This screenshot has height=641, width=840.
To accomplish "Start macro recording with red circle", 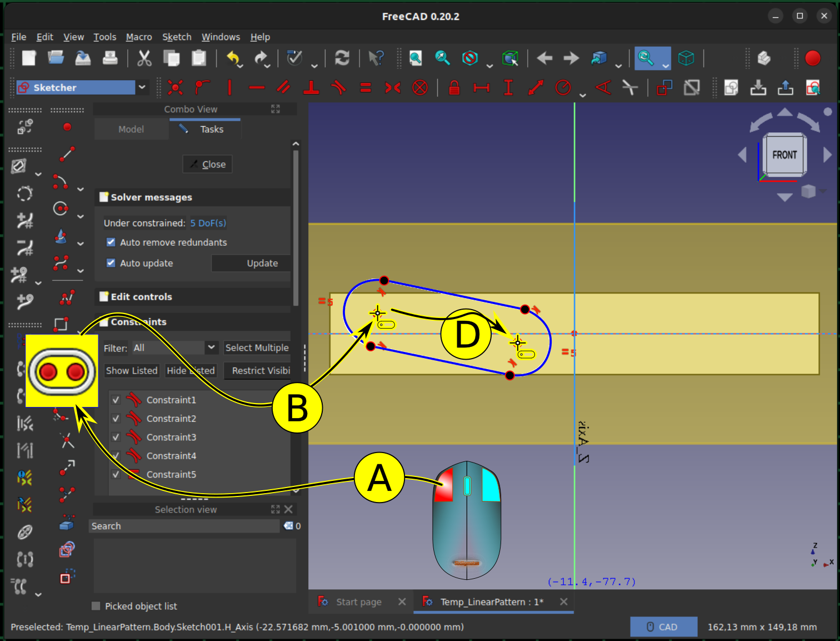I will 813,58.
